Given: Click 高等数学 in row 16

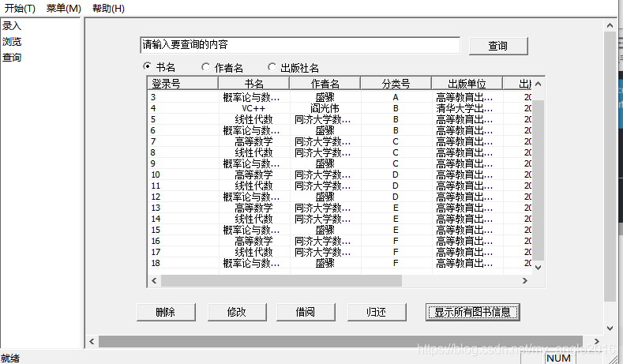Looking at the screenshot, I should click(x=253, y=241).
